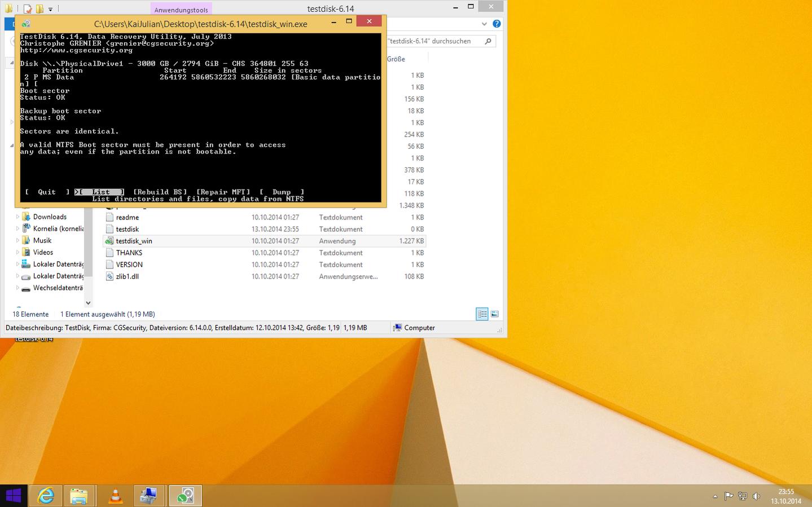Click the "testdisk-6.14" durchsuchen search box
This screenshot has width=812, height=507.
coord(433,41)
